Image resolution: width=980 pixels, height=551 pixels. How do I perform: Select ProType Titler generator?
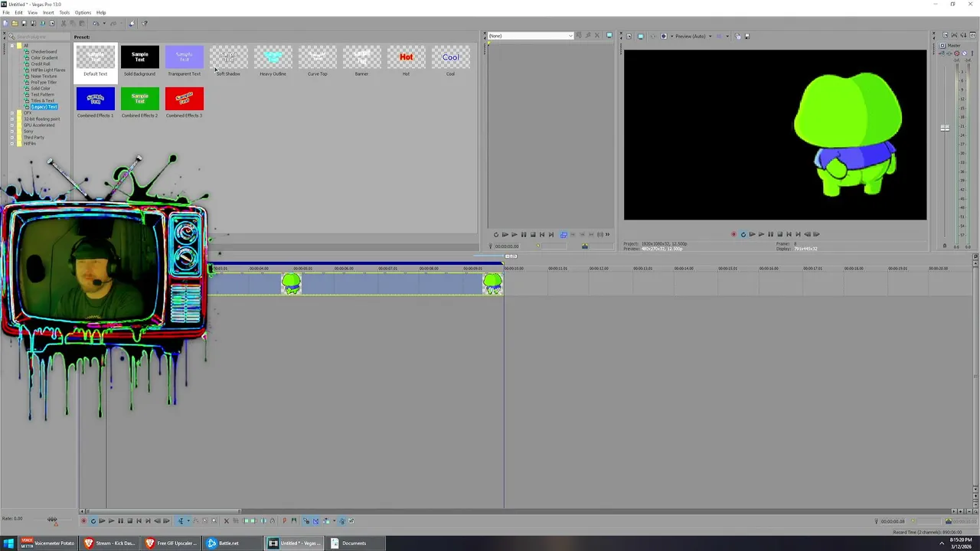coord(43,83)
